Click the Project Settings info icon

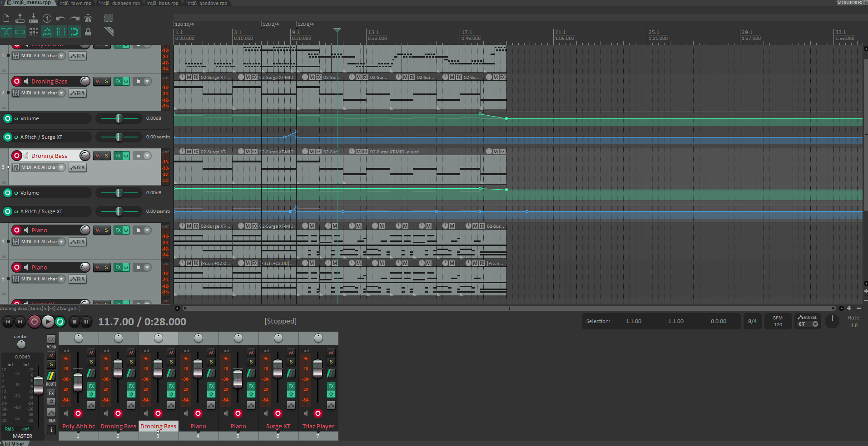[47, 19]
